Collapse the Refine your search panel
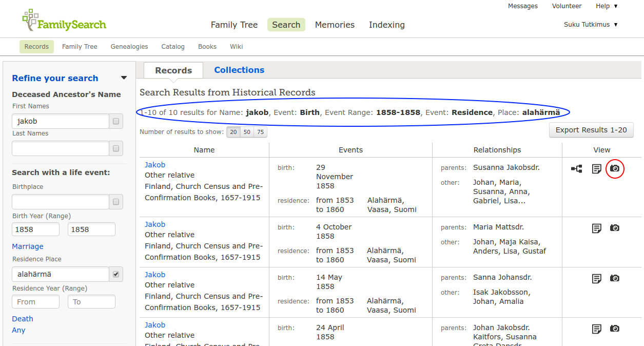The height and width of the screenshot is (346, 644). coord(124,78)
